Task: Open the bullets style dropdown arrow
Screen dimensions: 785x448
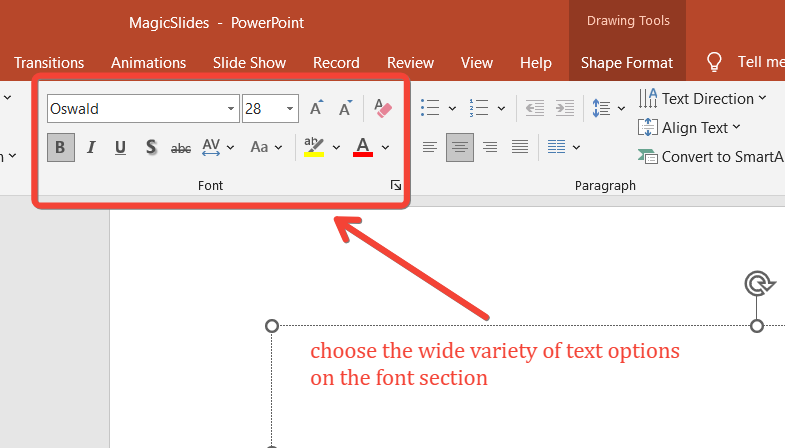Action: click(452, 108)
